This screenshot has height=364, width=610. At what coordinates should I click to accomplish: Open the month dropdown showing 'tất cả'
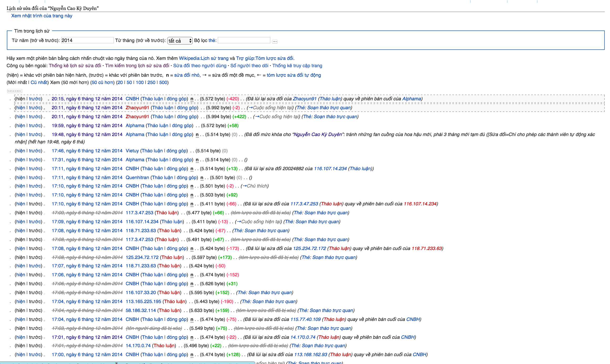tap(180, 40)
